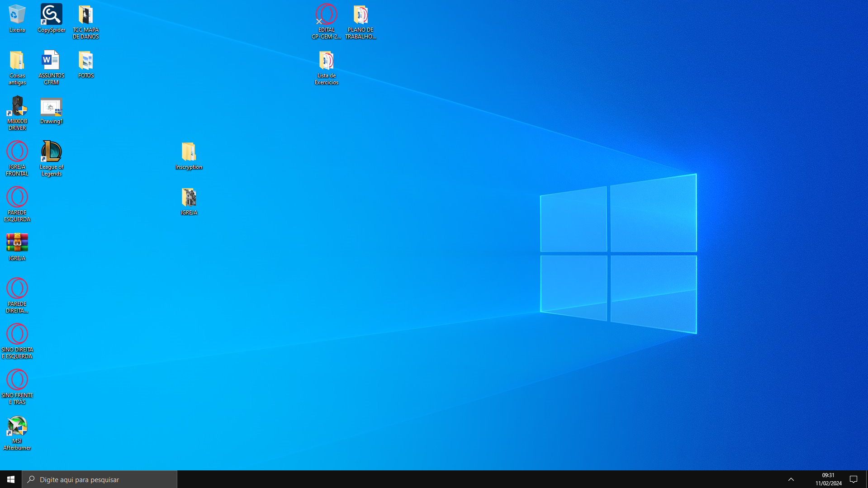Open the clock and calendar flyout
The image size is (868, 488).
828,479
